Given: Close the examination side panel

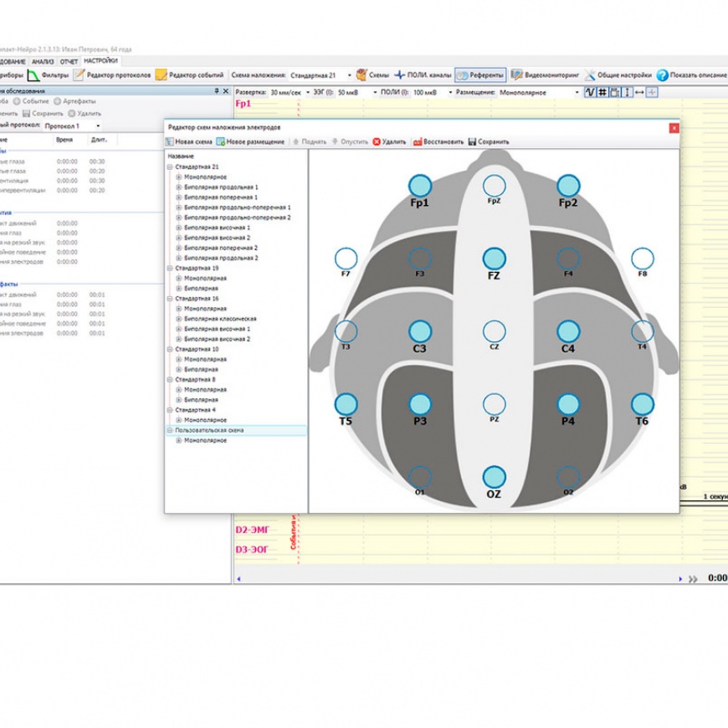Looking at the screenshot, I should (226, 91).
